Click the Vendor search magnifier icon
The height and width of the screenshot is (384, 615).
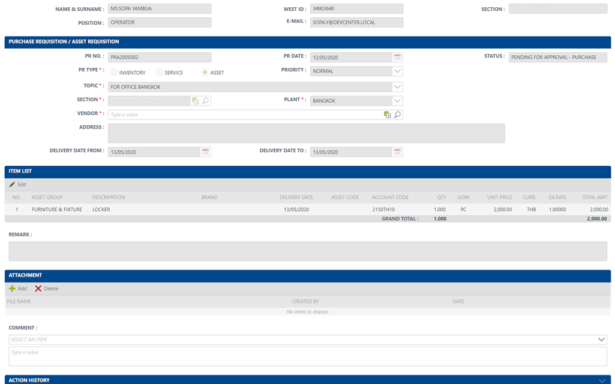coord(397,115)
